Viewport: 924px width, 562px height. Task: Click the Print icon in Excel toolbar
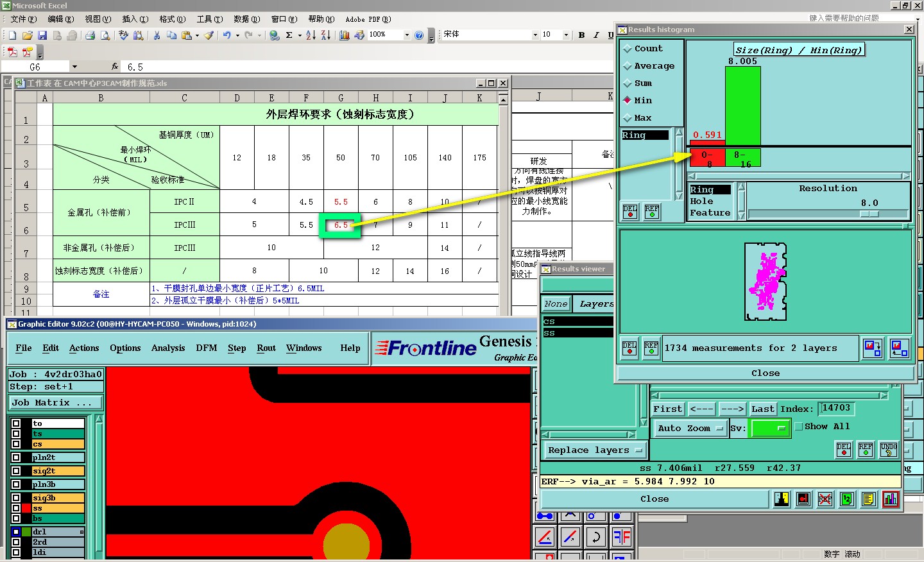click(90, 35)
